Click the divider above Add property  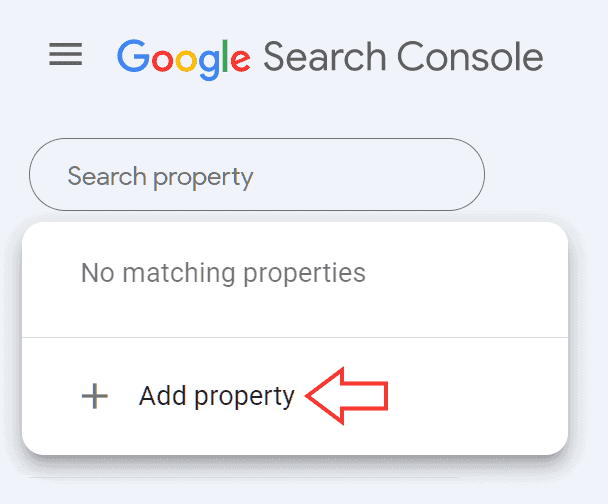[294, 338]
